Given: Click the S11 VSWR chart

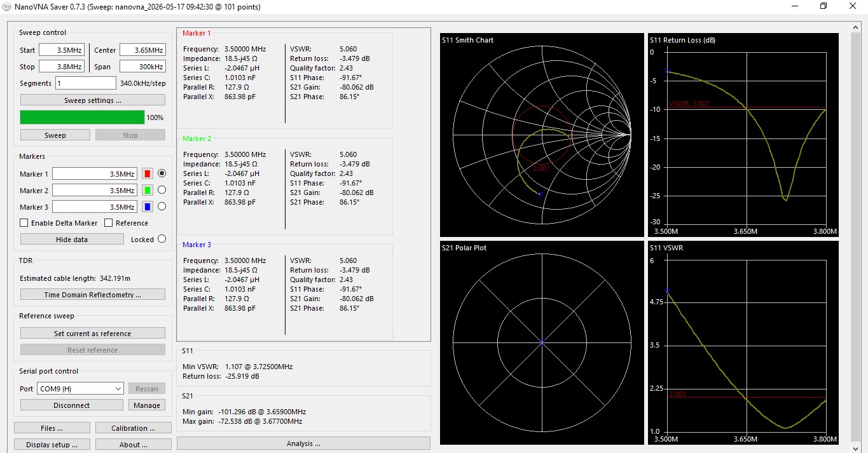Looking at the screenshot, I should [x=743, y=342].
